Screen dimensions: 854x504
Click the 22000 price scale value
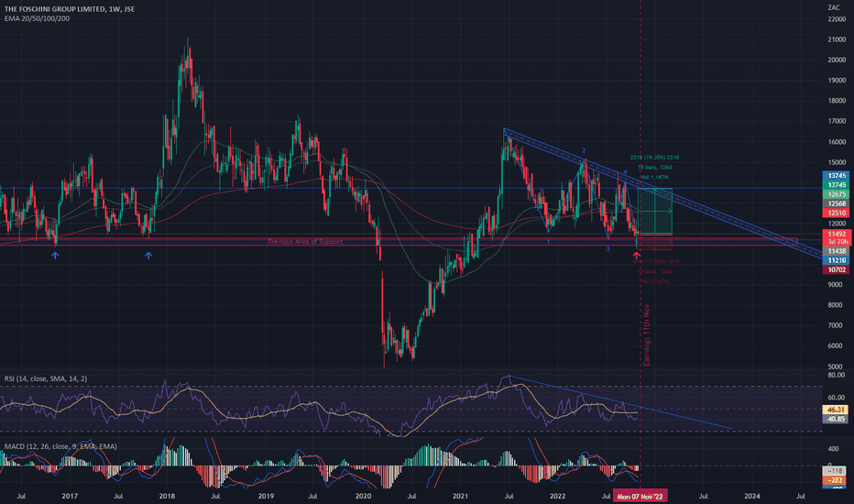837,19
